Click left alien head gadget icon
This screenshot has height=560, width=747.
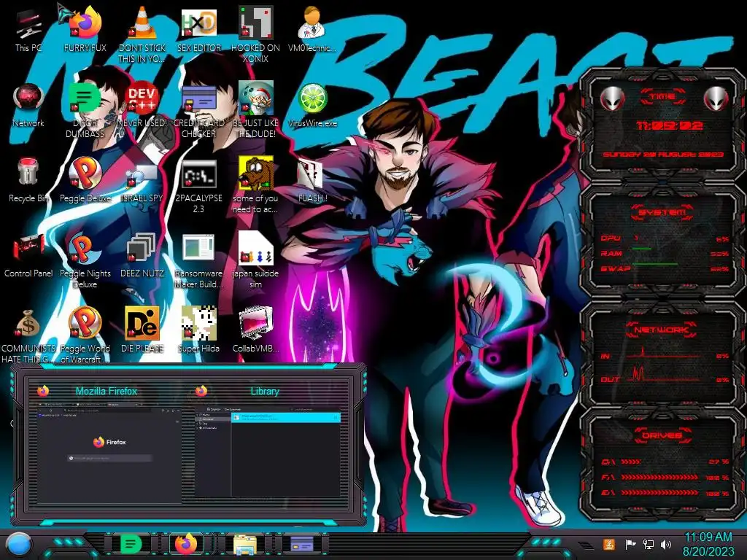613,98
